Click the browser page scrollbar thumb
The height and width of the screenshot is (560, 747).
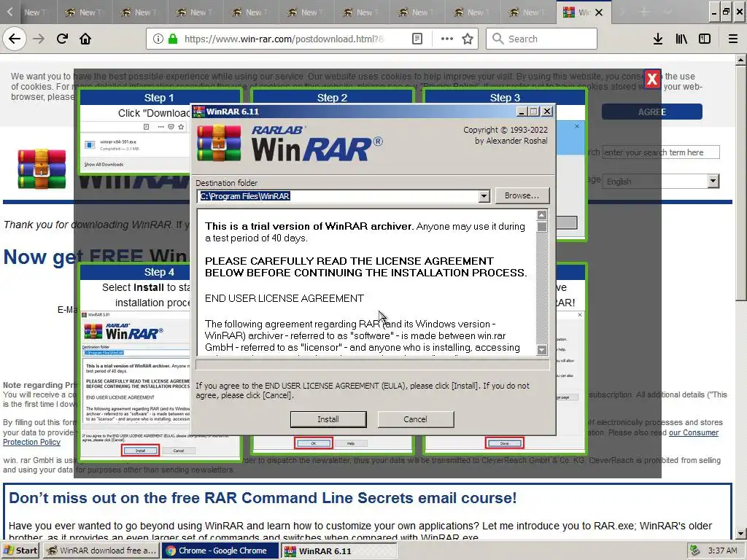click(741, 183)
